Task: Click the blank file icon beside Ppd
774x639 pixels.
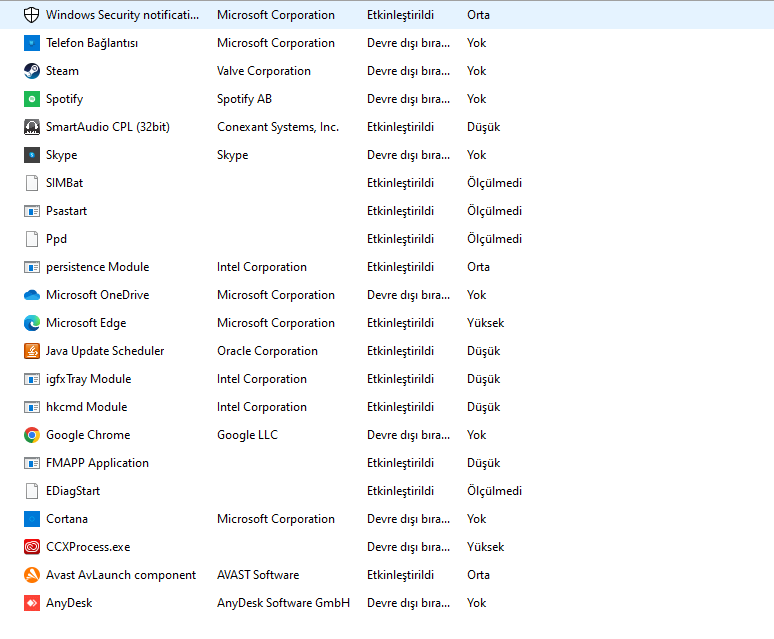Action: click(x=32, y=239)
